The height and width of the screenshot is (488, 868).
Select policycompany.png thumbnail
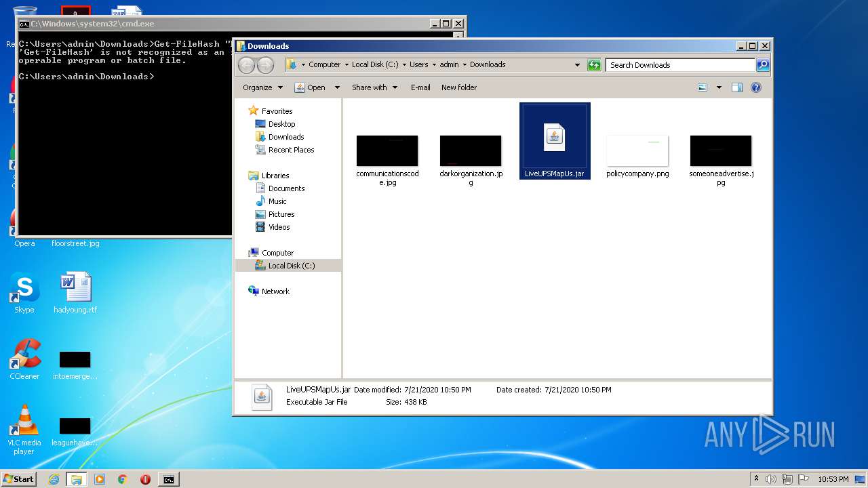point(637,150)
